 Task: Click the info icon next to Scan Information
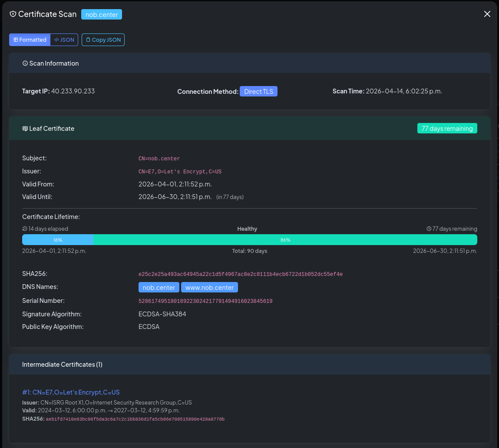tap(25, 63)
